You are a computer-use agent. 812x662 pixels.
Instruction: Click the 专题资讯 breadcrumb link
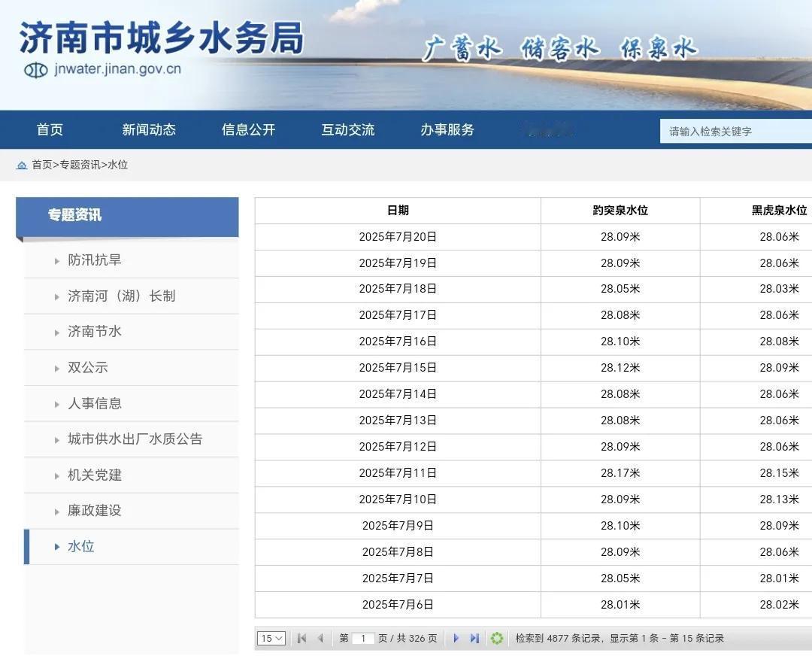click(82, 165)
